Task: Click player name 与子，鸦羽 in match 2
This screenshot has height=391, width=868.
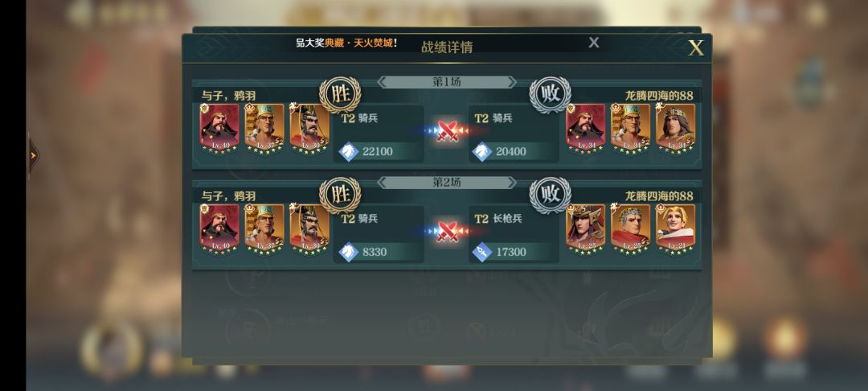Action: coord(228,196)
